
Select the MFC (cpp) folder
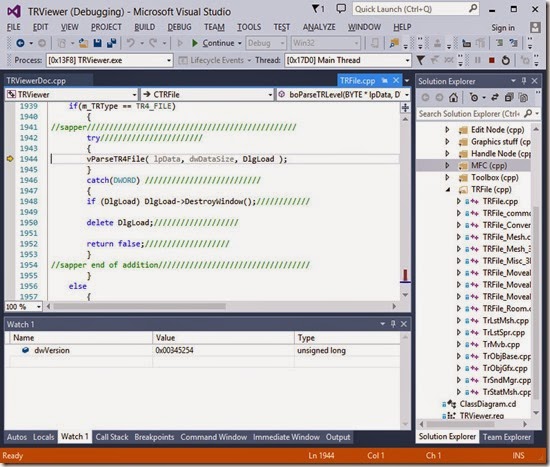tap(488, 165)
